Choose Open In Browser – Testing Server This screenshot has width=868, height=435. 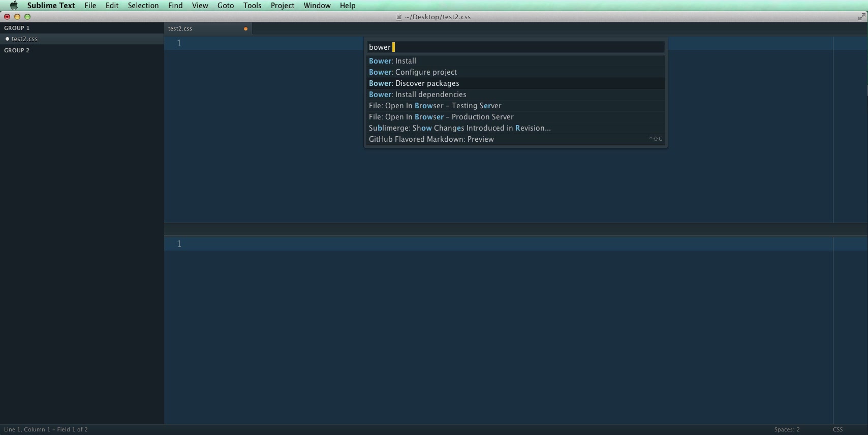[x=515, y=106]
